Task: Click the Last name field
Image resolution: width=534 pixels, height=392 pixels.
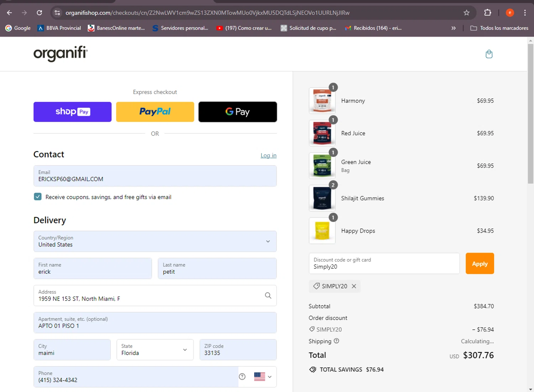Action: 217,269
